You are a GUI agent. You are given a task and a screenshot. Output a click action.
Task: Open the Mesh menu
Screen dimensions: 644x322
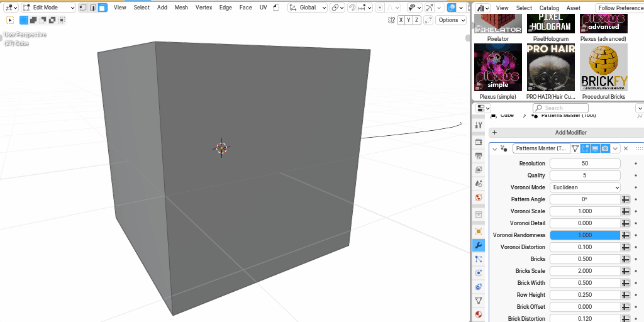coord(181,8)
